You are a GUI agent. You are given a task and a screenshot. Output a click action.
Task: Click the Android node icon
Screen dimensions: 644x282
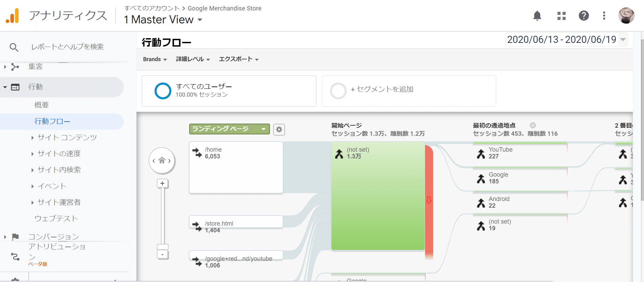tap(481, 203)
